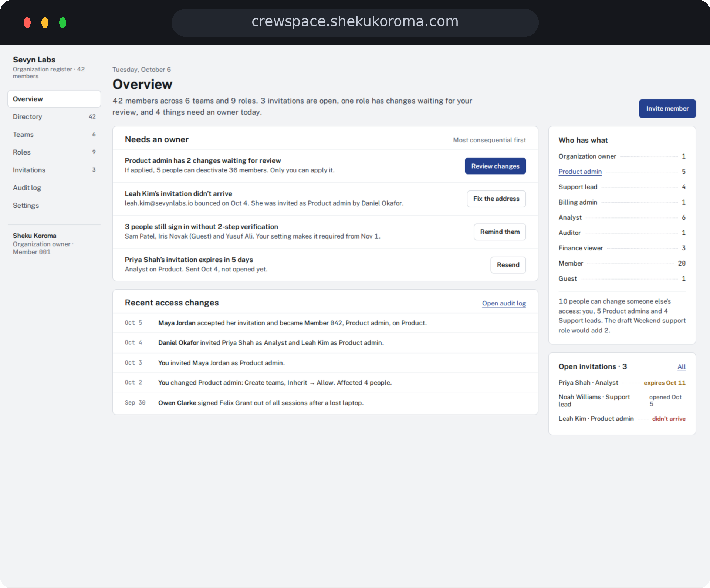Click Priya Shah · Analyst invitation row
The width and height of the screenshot is (710, 588).
(622, 383)
